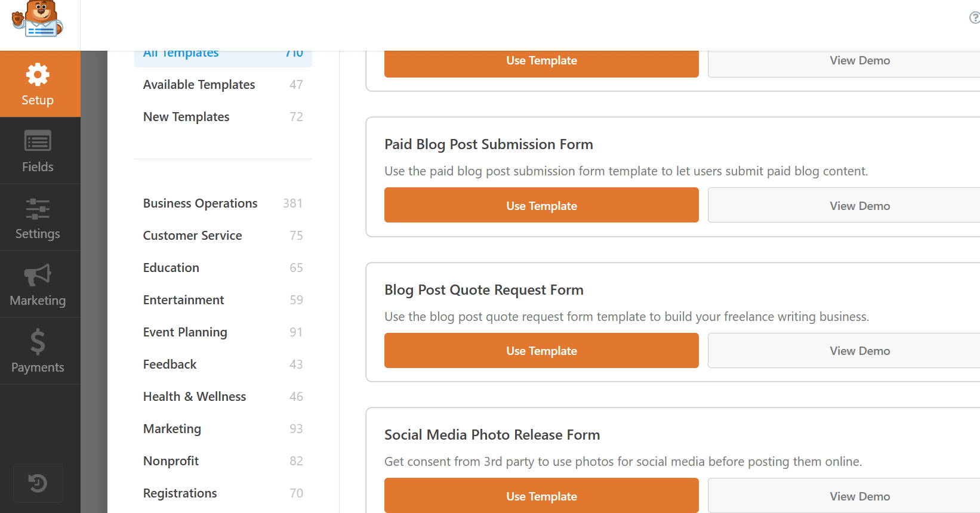Viewport: 980px width, 513px height.
Task: Filter by Customer Service category
Action: (x=192, y=236)
